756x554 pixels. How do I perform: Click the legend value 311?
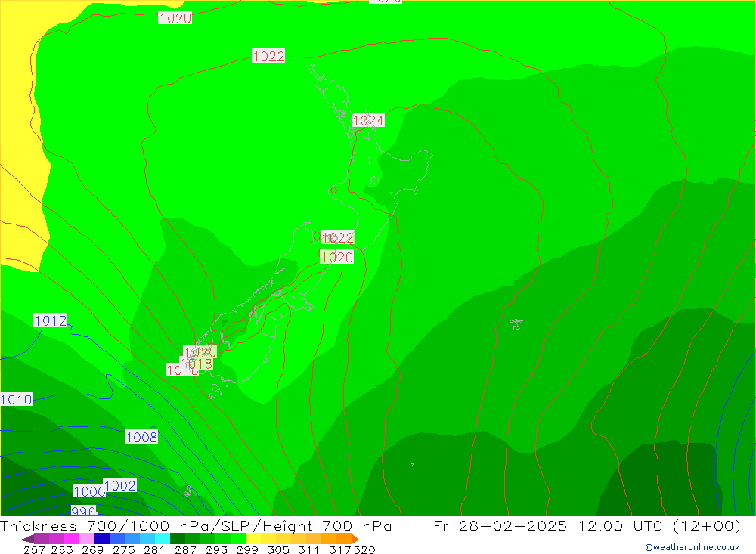tap(308, 549)
